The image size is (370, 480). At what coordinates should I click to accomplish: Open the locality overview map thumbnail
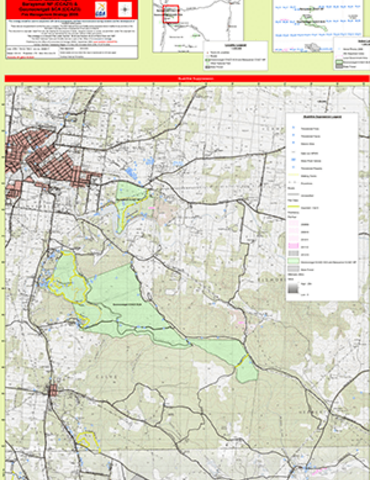(198, 26)
